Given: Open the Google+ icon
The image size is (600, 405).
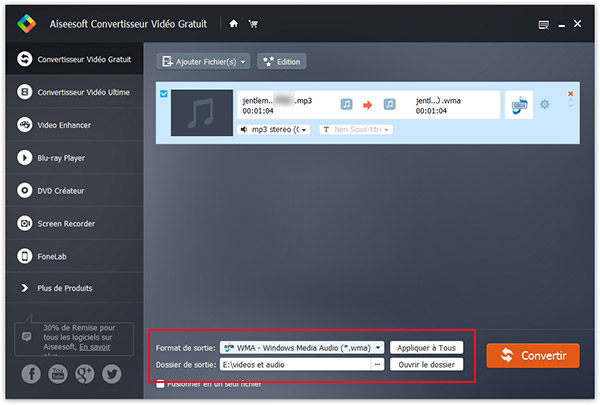Looking at the screenshot, I should (85, 374).
